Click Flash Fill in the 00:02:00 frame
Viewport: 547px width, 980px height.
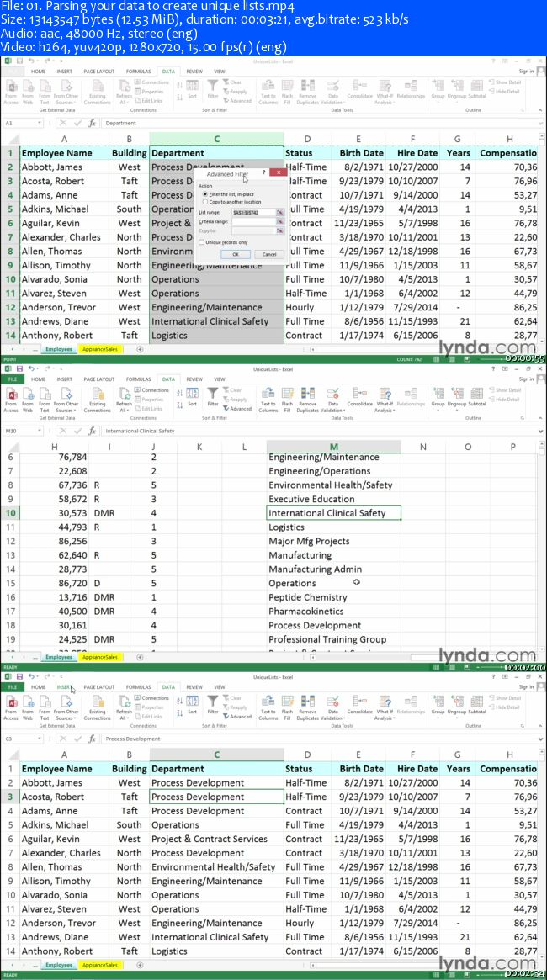pyautogui.click(x=287, y=400)
